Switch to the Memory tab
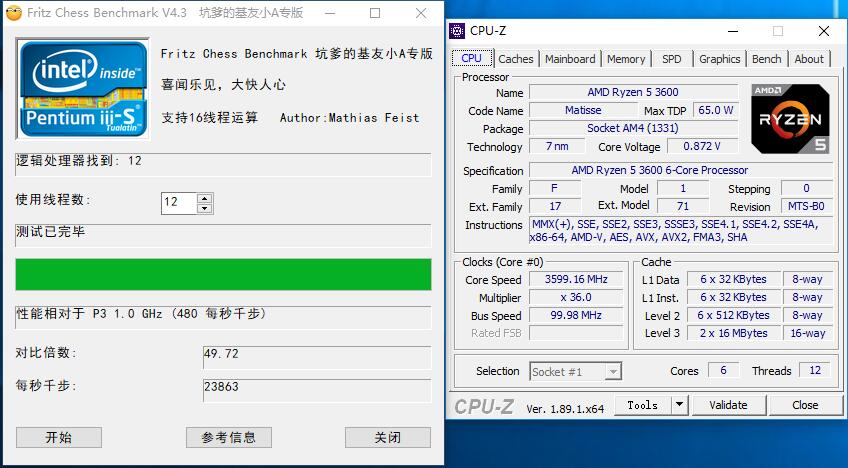Viewport: 848px width, 468px height. tap(626, 59)
